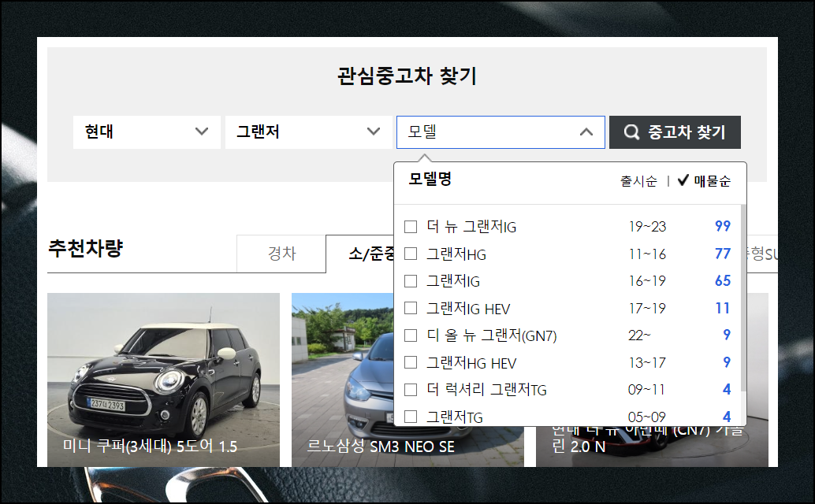Click the 65 listing count for 그랜저IG
This screenshot has width=815, height=504.
[723, 281]
